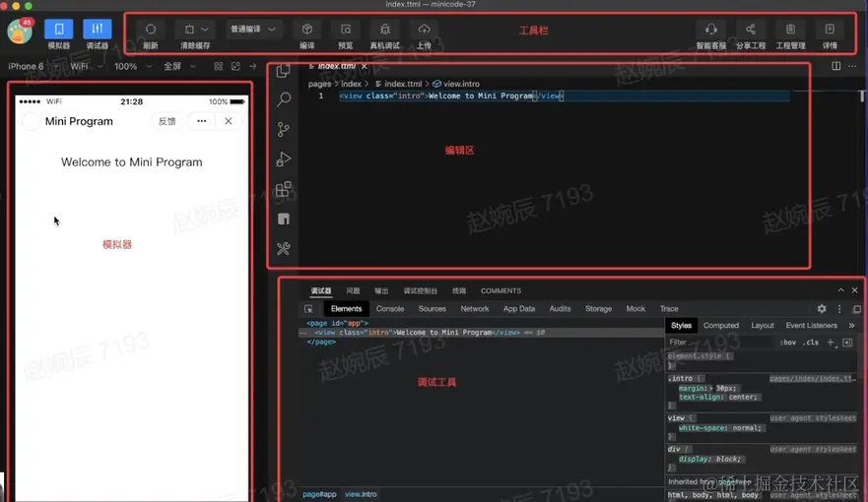Open the iPhone 6 device dropdown

[33, 66]
